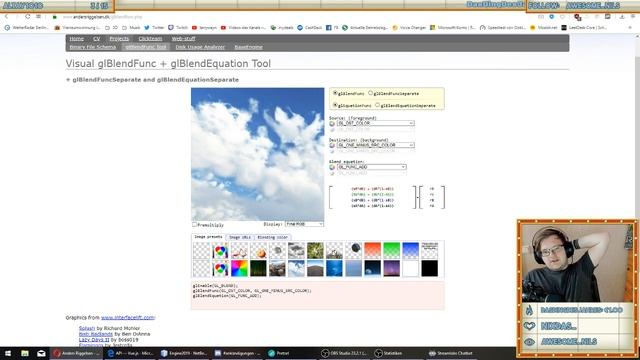The image size is (640, 360).
Task: Go back using the browser back arrow
Action: 7,17
